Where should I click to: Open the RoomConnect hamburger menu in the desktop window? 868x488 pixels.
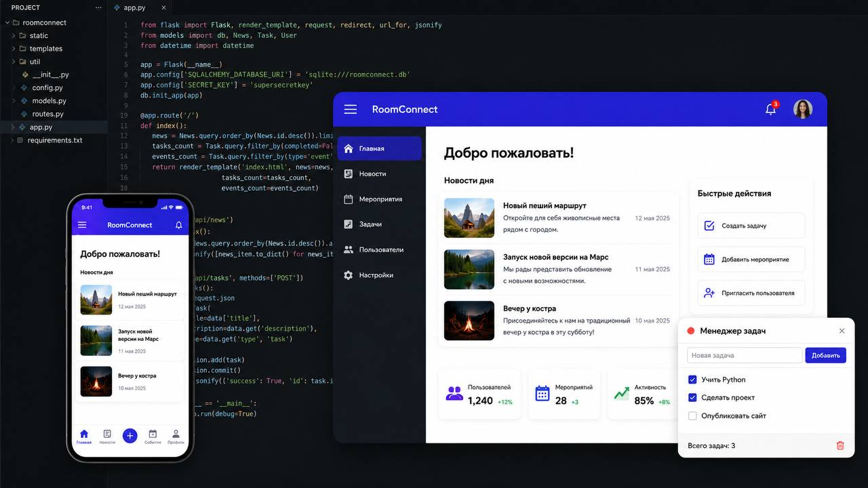pyautogui.click(x=351, y=109)
